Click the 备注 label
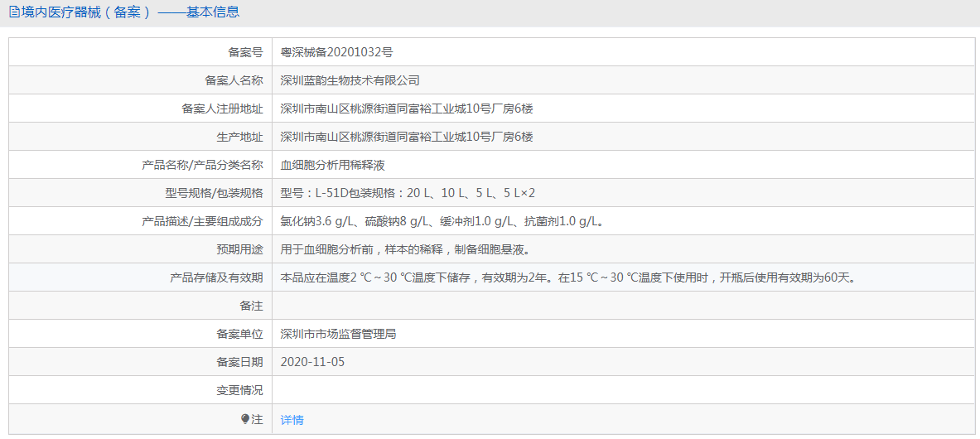Image resolution: width=980 pixels, height=439 pixels. point(251,306)
